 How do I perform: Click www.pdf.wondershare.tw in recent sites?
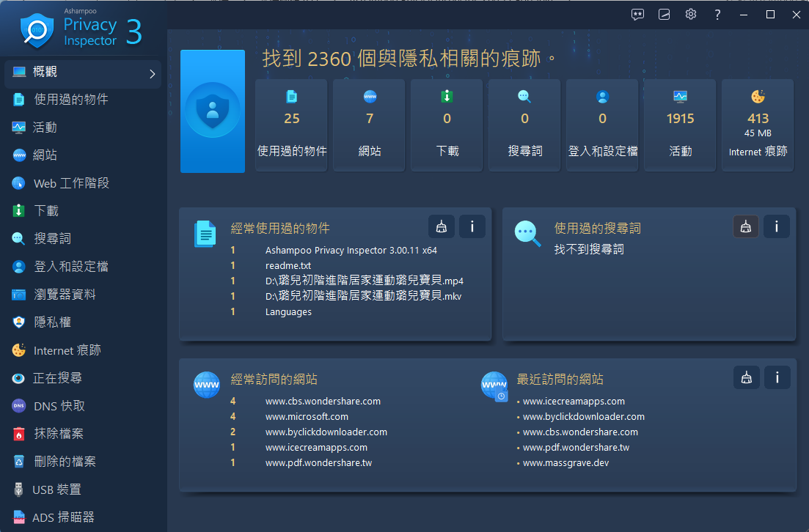click(x=576, y=448)
